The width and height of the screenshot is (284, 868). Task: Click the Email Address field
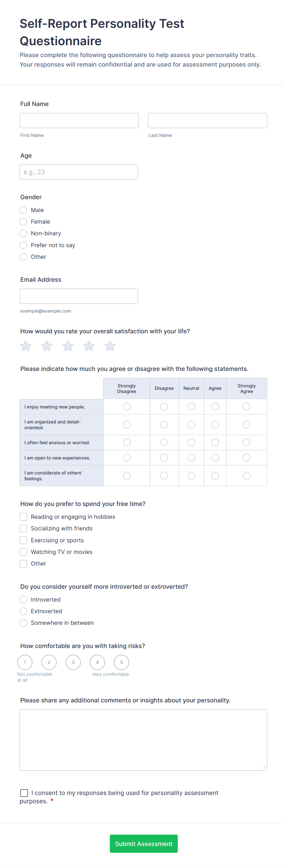79,296
